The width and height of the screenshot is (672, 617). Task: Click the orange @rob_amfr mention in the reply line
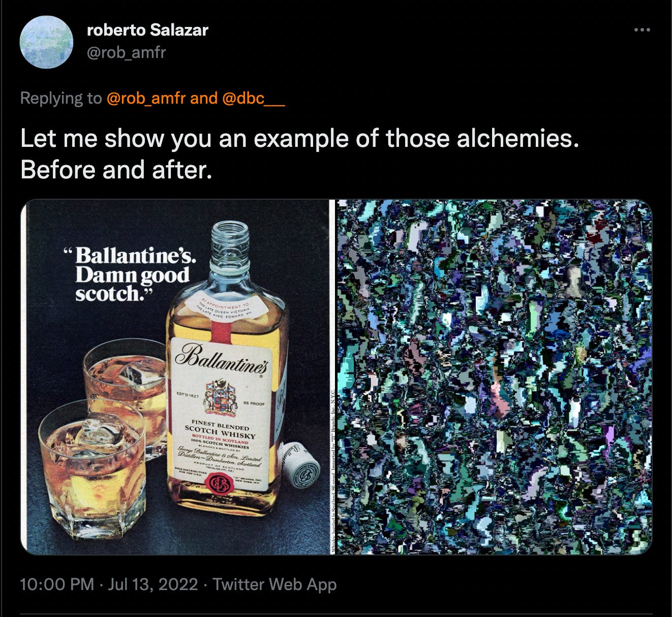pyautogui.click(x=146, y=98)
